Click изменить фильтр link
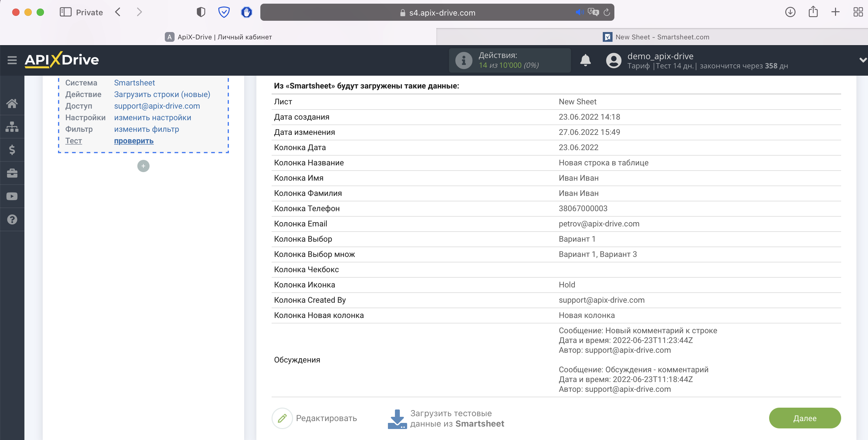The image size is (868, 440). (146, 129)
